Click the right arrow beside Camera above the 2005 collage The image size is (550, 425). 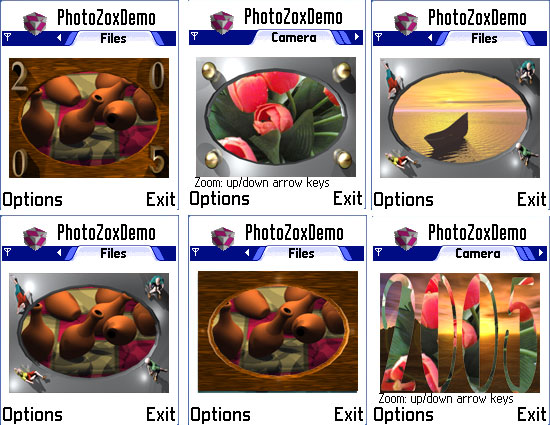[541, 252]
